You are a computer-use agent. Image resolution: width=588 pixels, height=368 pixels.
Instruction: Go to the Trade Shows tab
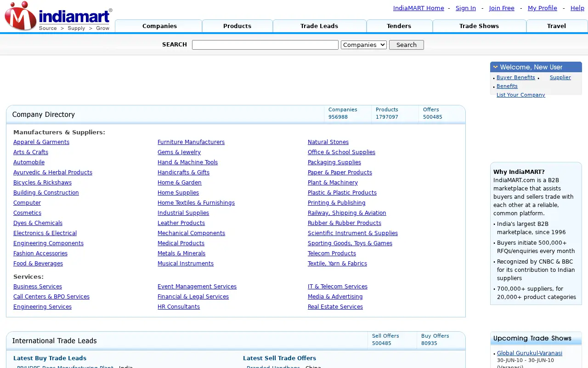479,26
